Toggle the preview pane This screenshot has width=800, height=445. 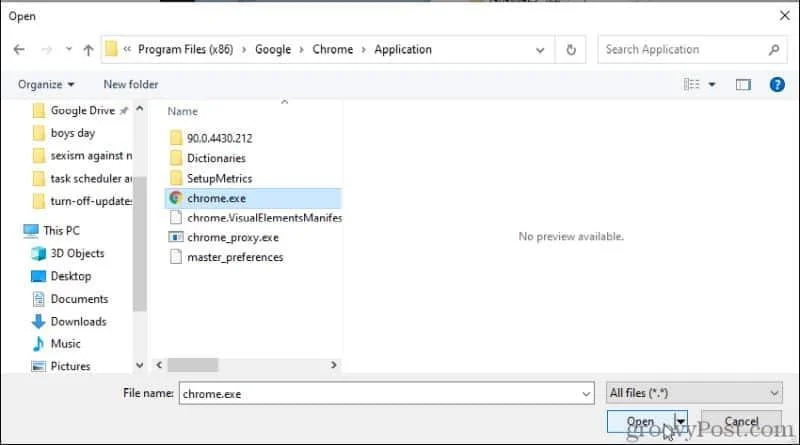(743, 84)
